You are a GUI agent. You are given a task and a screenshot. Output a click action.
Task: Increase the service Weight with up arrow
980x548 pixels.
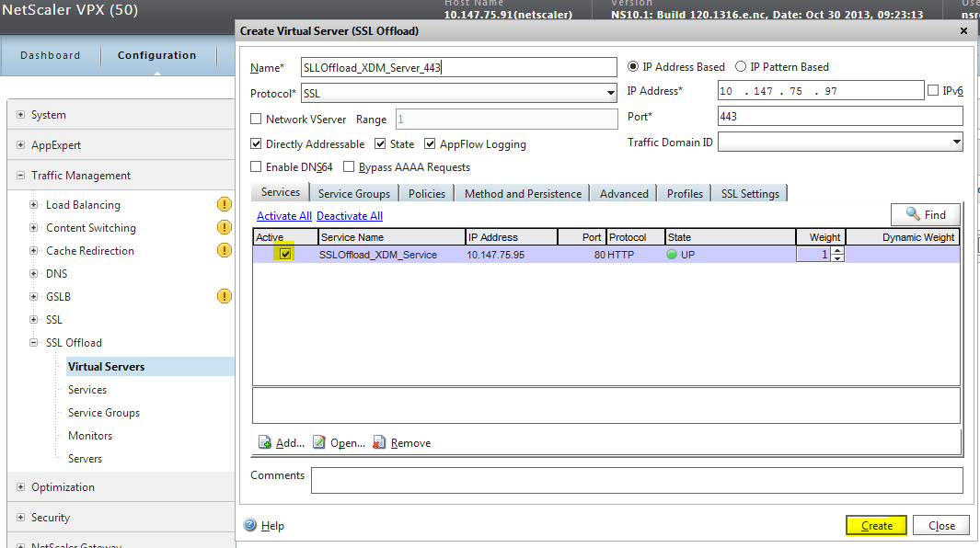click(x=836, y=251)
